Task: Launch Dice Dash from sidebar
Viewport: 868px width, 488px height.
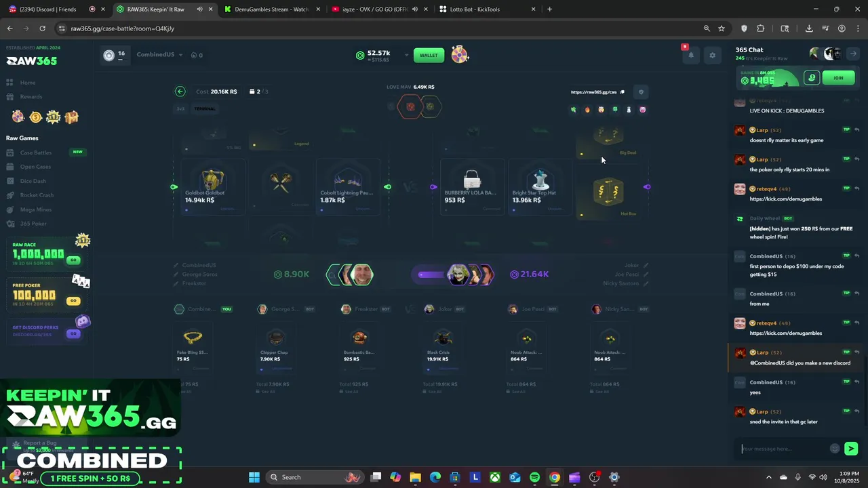Action: pyautogui.click(x=33, y=181)
